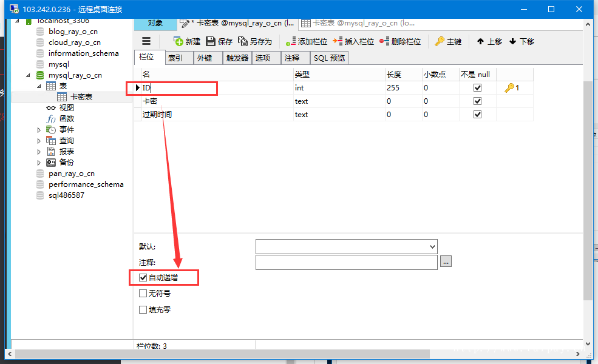Open the 默认 default value dropdown
This screenshot has width=598, height=364.
432,247
